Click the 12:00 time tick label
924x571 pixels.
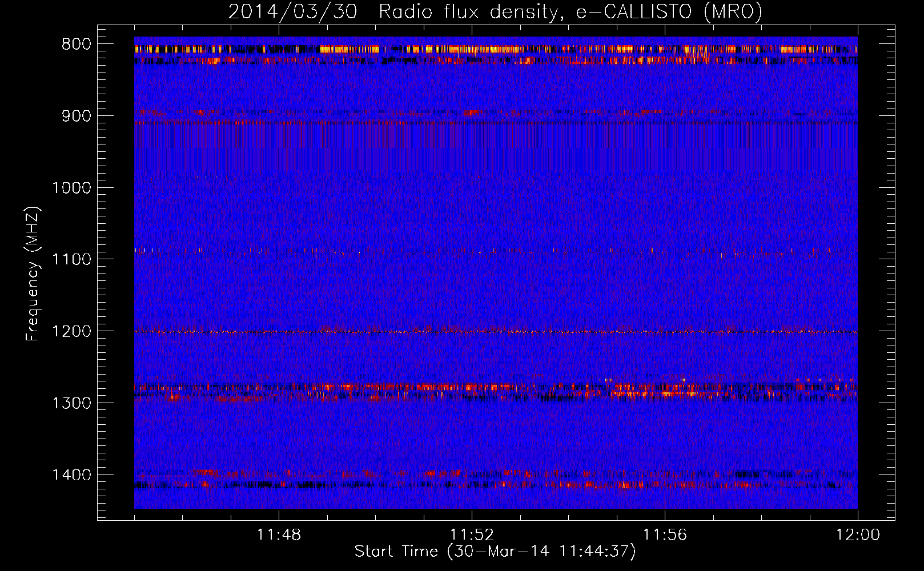858,535
